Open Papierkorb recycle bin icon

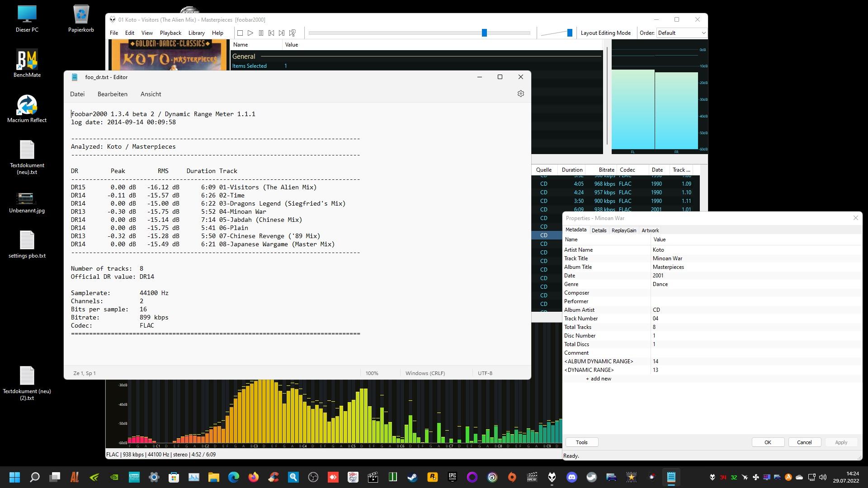81,19
